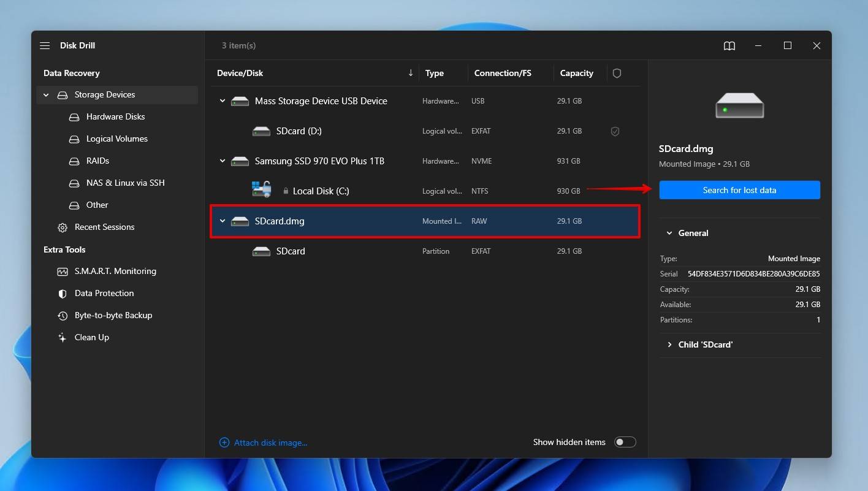868x491 pixels.
Task: Open Clean Up tool
Action: point(92,338)
